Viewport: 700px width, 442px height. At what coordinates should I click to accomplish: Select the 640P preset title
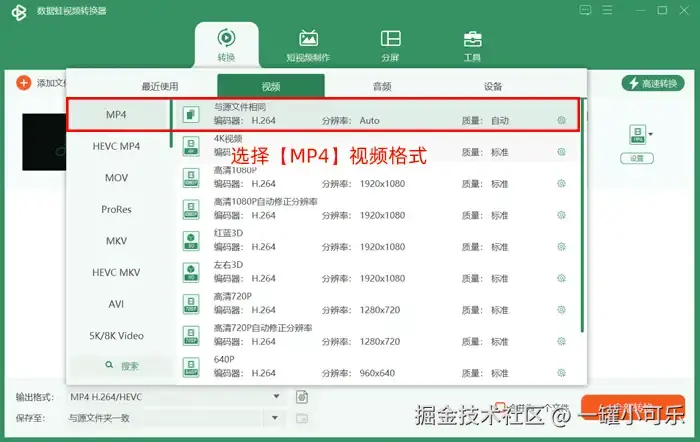[224, 359]
